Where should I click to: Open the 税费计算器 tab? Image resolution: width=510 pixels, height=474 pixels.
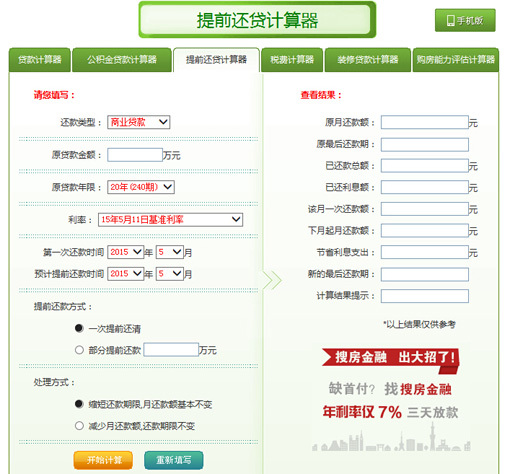click(x=292, y=60)
